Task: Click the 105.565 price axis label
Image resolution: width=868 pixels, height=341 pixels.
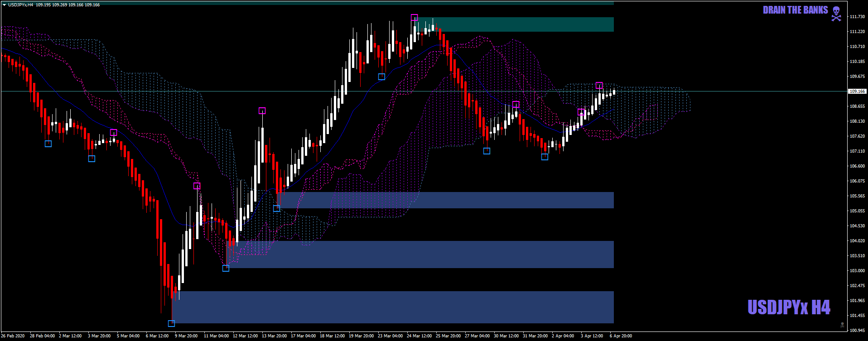Action: pyautogui.click(x=858, y=196)
